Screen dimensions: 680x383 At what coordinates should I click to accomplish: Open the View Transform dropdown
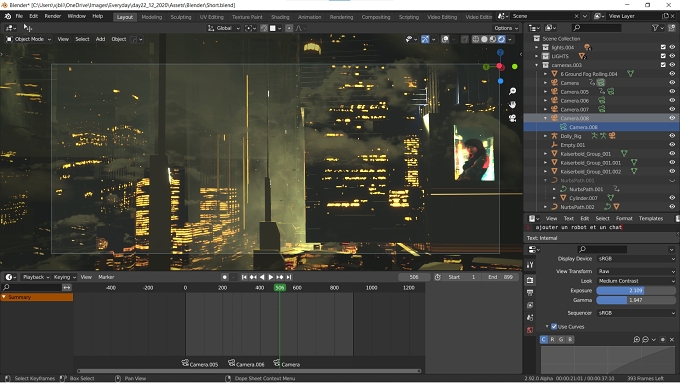[636, 271]
